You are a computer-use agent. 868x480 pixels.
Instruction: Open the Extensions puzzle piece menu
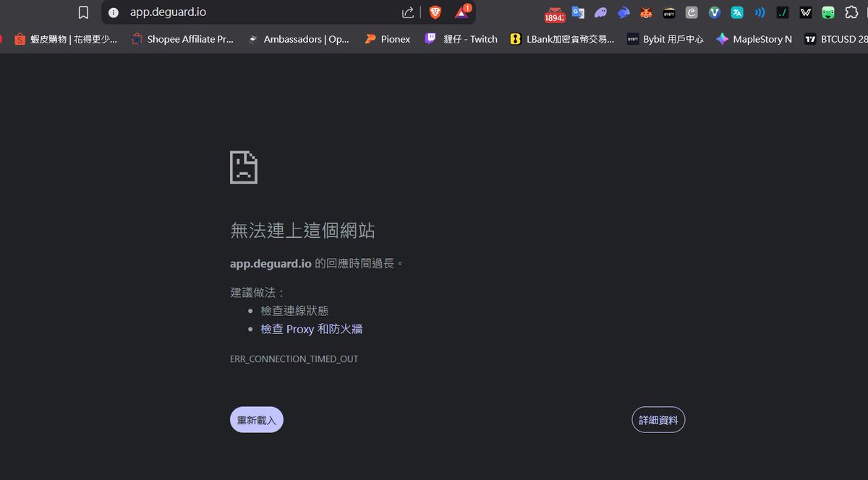(x=851, y=12)
